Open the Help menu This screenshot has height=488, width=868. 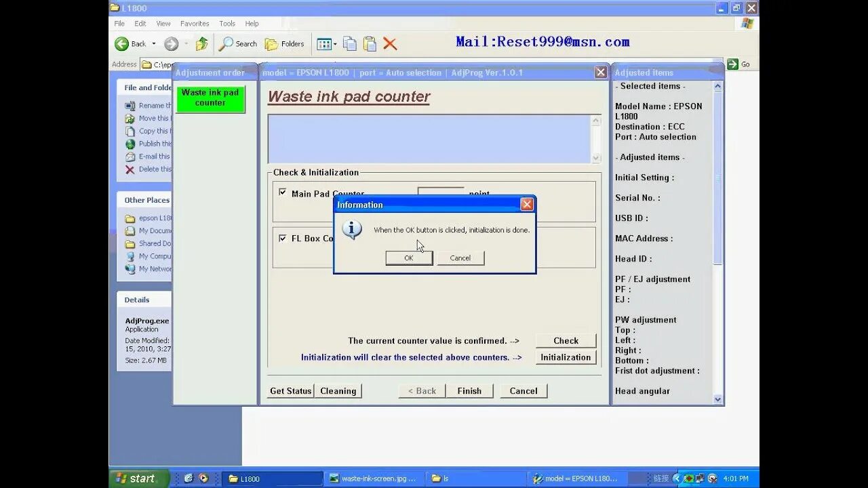pyautogui.click(x=252, y=24)
